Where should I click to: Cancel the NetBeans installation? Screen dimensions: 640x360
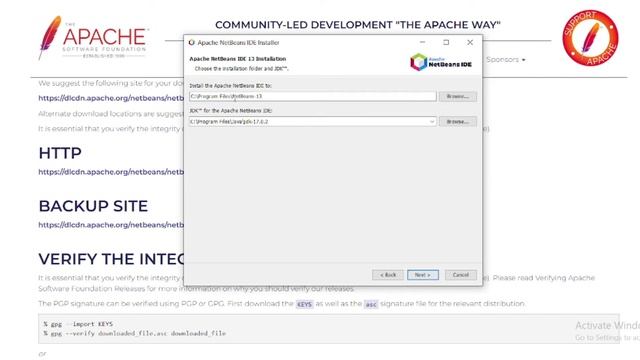click(x=460, y=275)
